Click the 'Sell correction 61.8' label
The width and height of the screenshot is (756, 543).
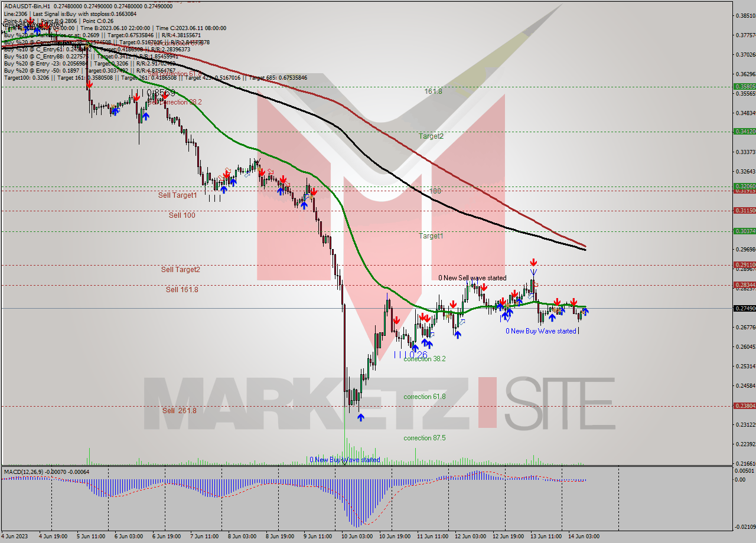tap(175, 74)
